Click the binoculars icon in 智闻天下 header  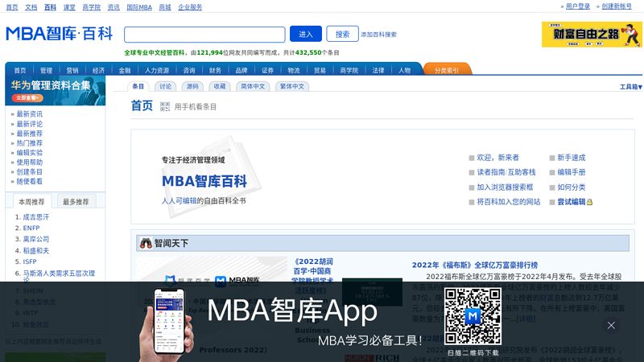click(146, 244)
